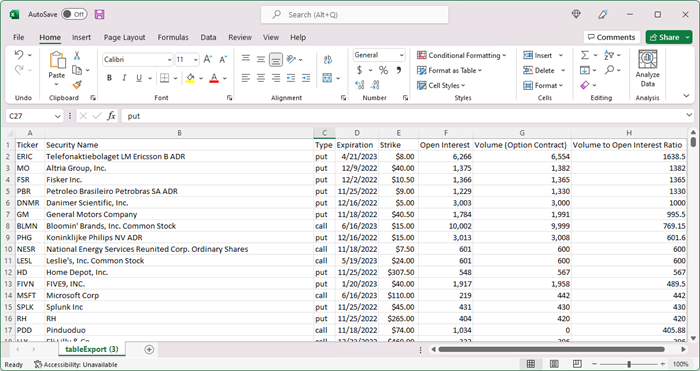Click the Name Box showing C27
Screen dimensions: 700x371
point(34,116)
